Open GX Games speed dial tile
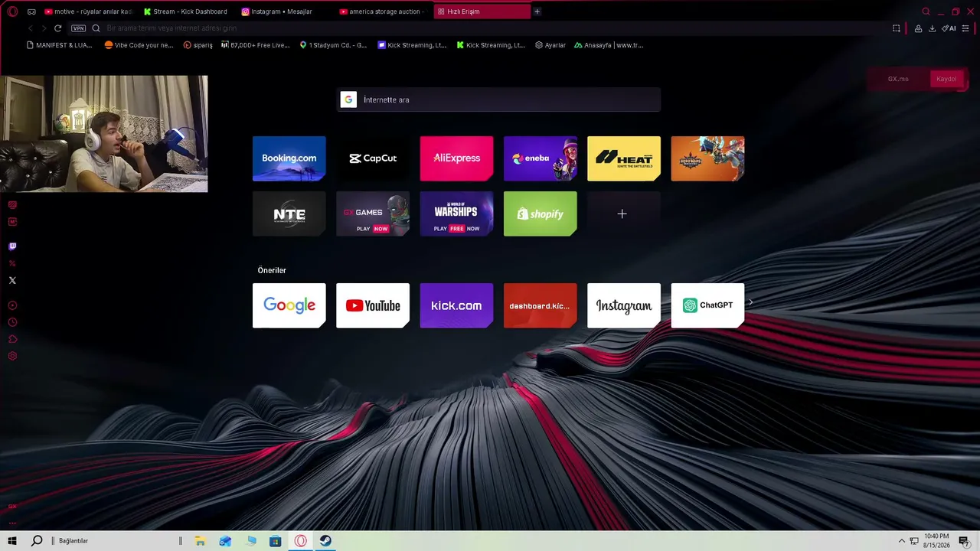Screen dimensions: 980x551 click(373, 214)
